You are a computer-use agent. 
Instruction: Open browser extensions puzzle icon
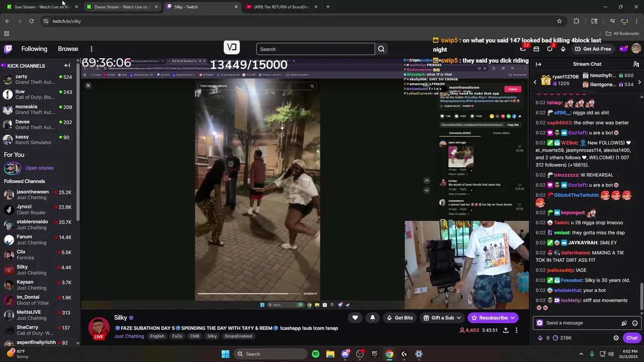coord(576,21)
